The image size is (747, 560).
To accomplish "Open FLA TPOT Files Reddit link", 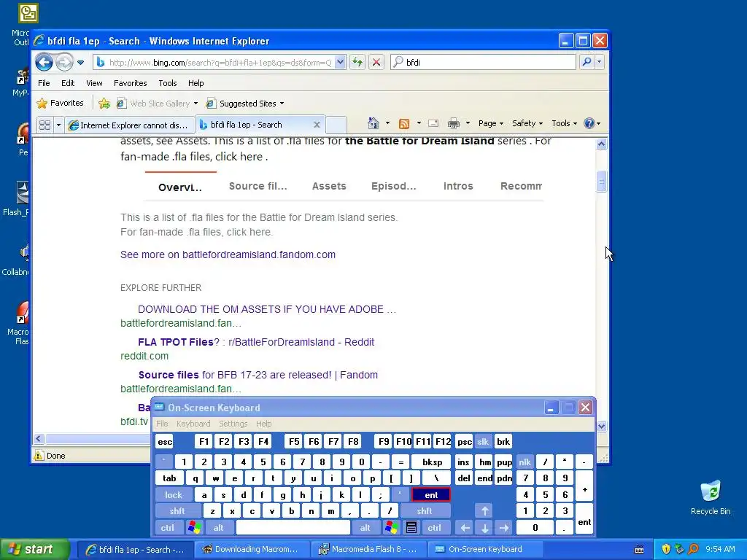I will (x=256, y=342).
